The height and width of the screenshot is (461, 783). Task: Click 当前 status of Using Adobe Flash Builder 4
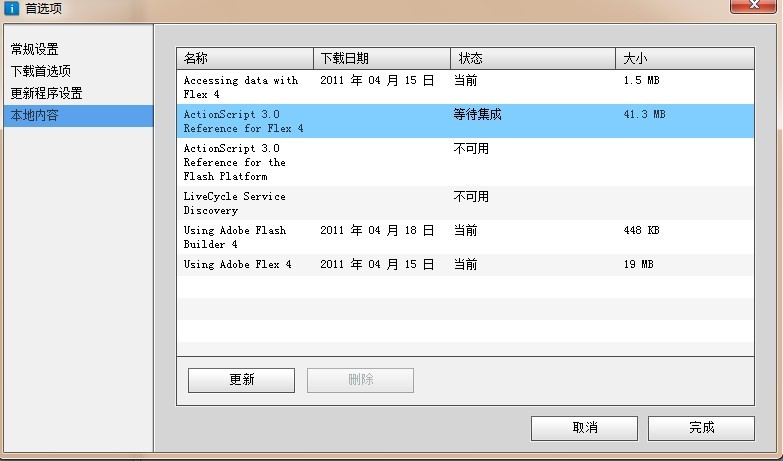[465, 230]
